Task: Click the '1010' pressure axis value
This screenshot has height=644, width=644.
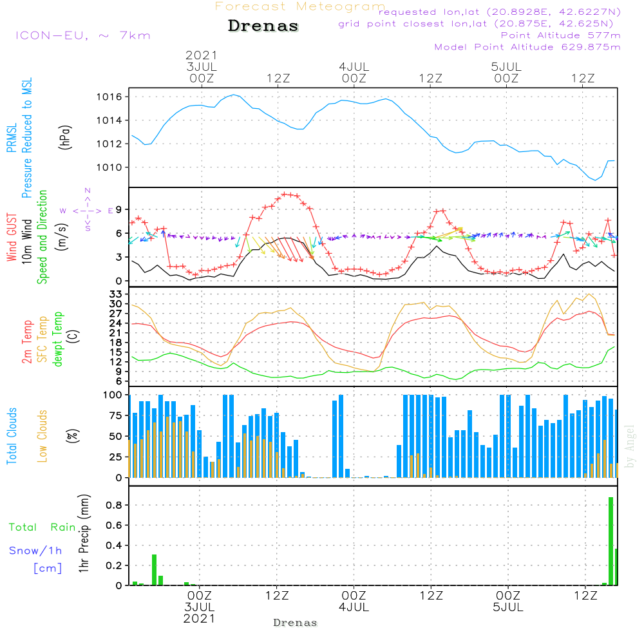Action: point(109,167)
